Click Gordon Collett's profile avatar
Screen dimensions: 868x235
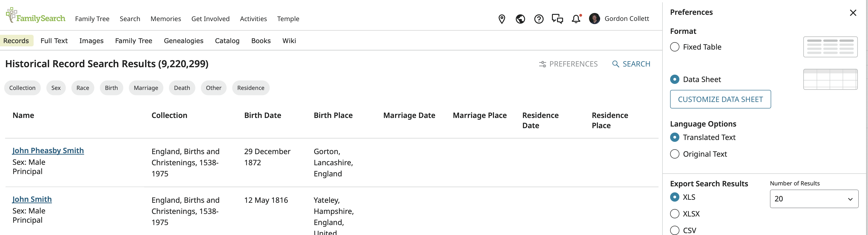click(594, 19)
